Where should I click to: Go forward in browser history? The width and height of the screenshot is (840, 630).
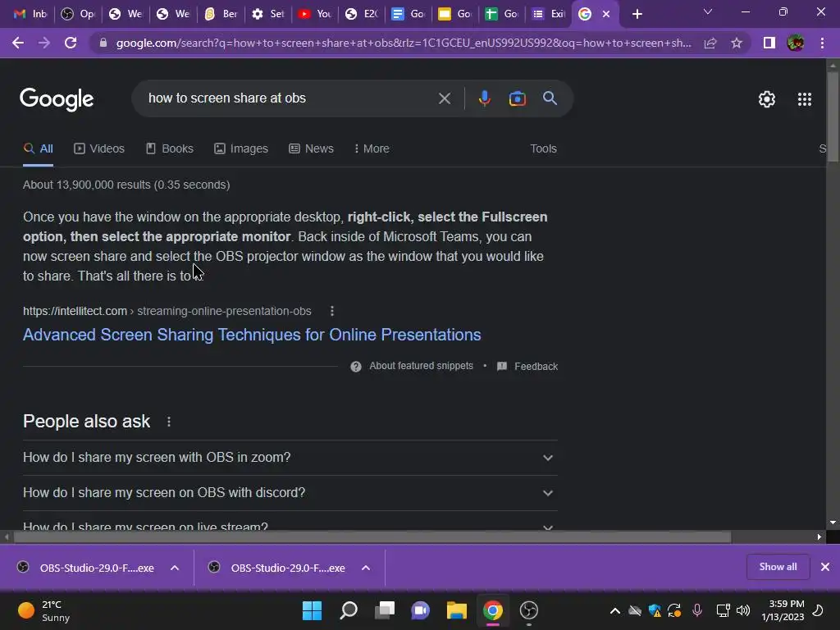coord(44,43)
